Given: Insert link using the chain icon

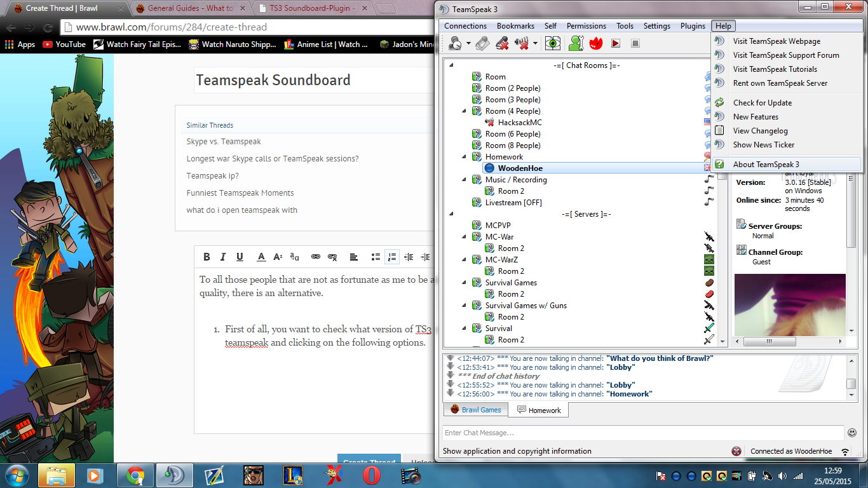Looking at the screenshot, I should coord(315,257).
